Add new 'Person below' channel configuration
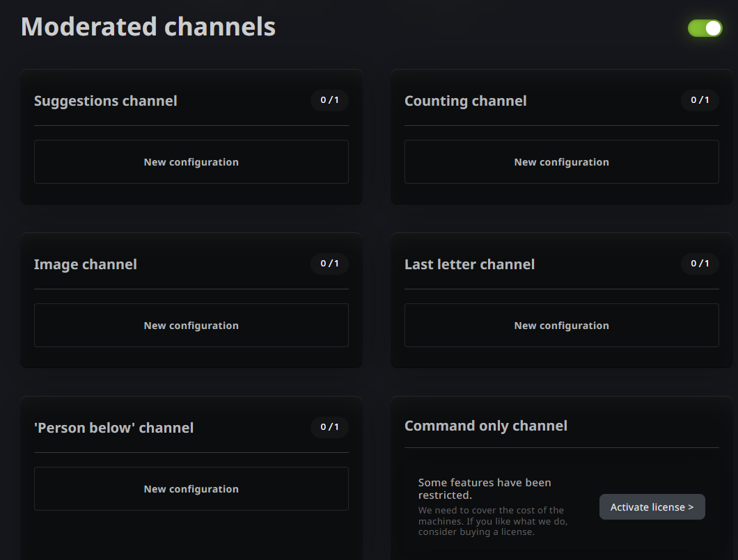Screen dimensions: 738x560 (191, 489)
